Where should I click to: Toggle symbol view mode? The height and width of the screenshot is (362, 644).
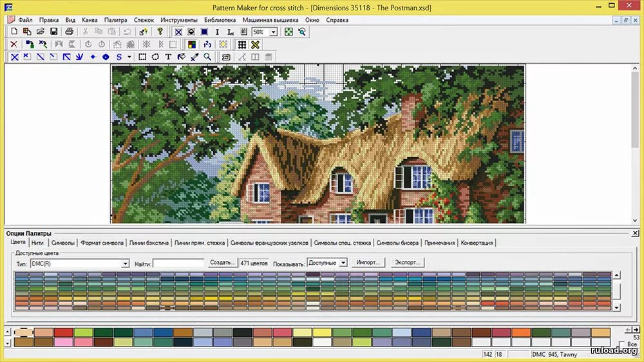(x=191, y=32)
